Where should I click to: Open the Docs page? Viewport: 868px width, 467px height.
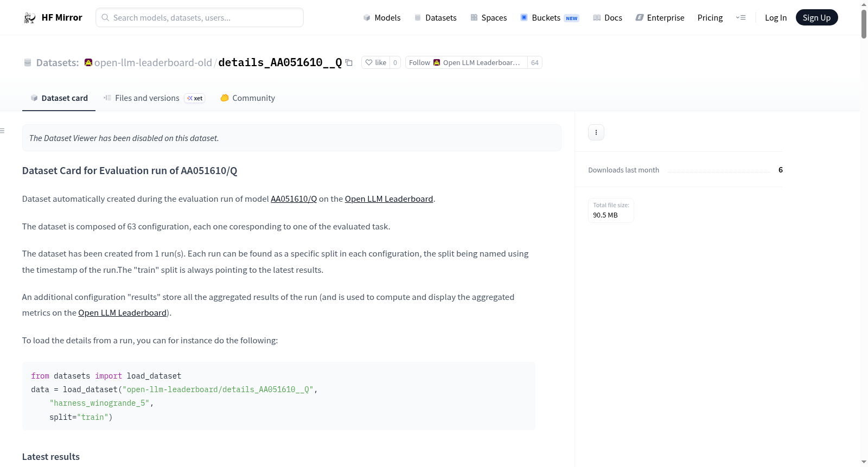tap(608, 18)
